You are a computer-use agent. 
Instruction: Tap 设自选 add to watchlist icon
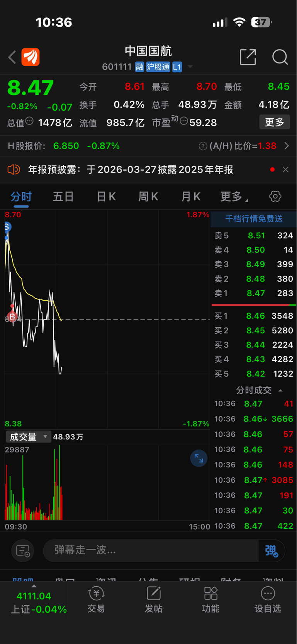coord(268,600)
